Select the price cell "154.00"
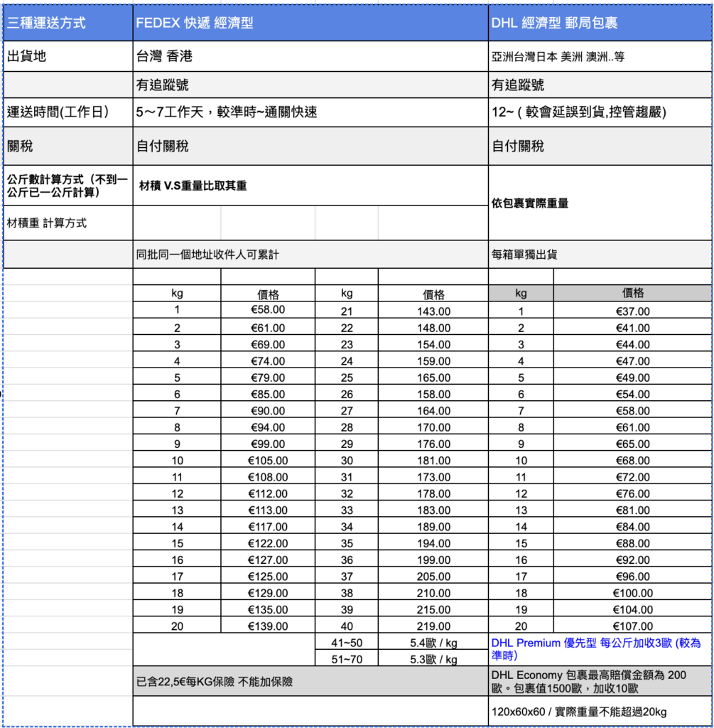This screenshot has width=714, height=728. coord(433,345)
